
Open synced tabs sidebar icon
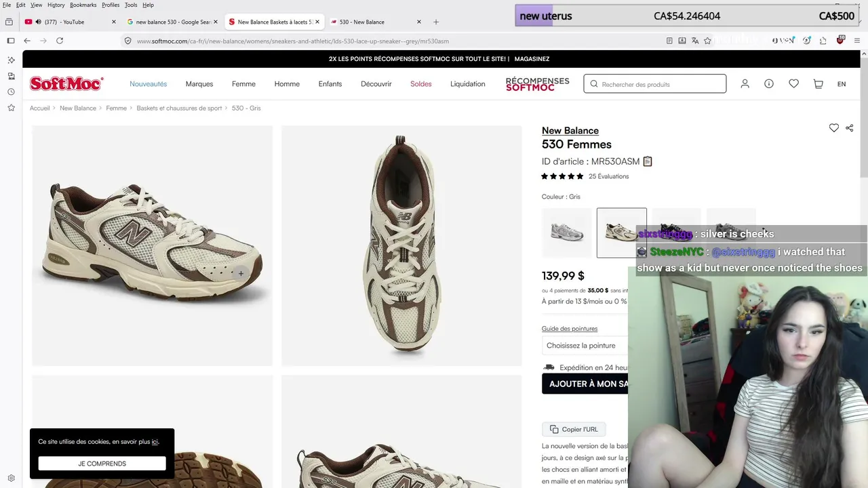click(x=11, y=76)
